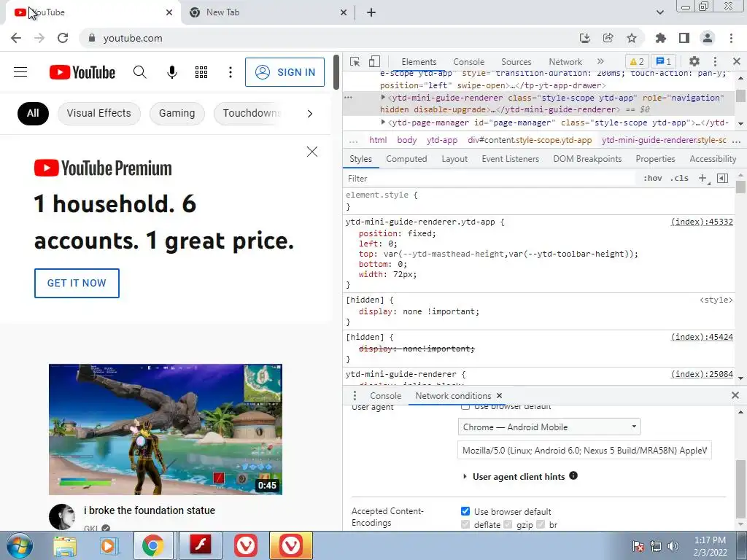This screenshot has width=747, height=560.
Task: Dismiss the YouTube Premium promo
Action: [x=312, y=152]
